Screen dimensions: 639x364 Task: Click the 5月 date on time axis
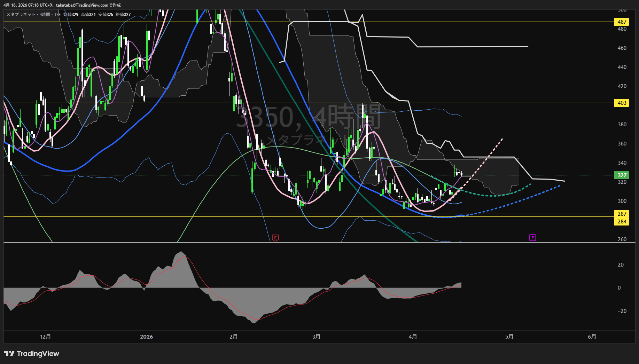(509, 337)
